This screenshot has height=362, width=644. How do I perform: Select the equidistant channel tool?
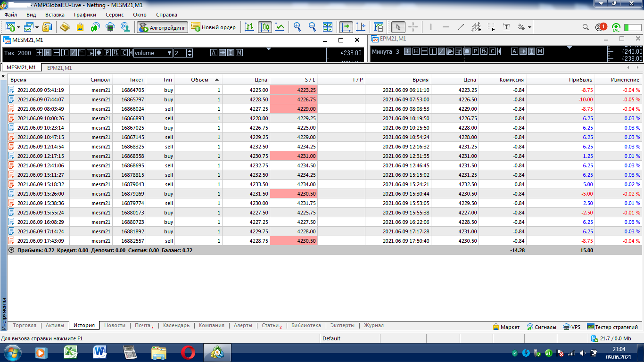[476, 27]
